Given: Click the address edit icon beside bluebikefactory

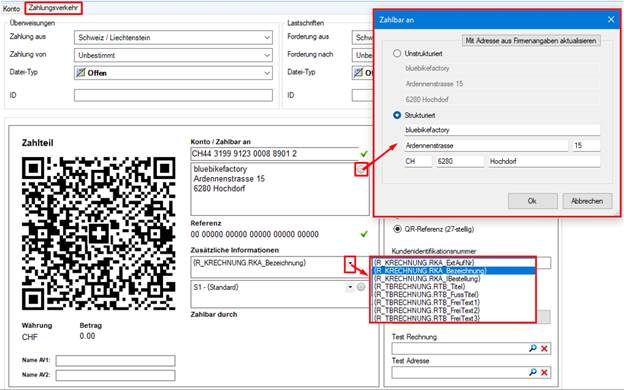Looking at the screenshot, I should [x=361, y=170].
